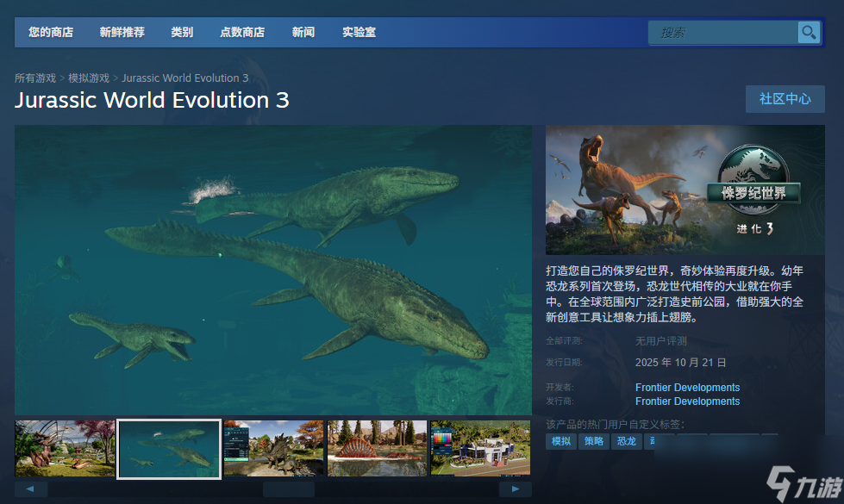The image size is (844, 504).
Task: Select the dinosaur park garden thumbnail
Action: 65,449
